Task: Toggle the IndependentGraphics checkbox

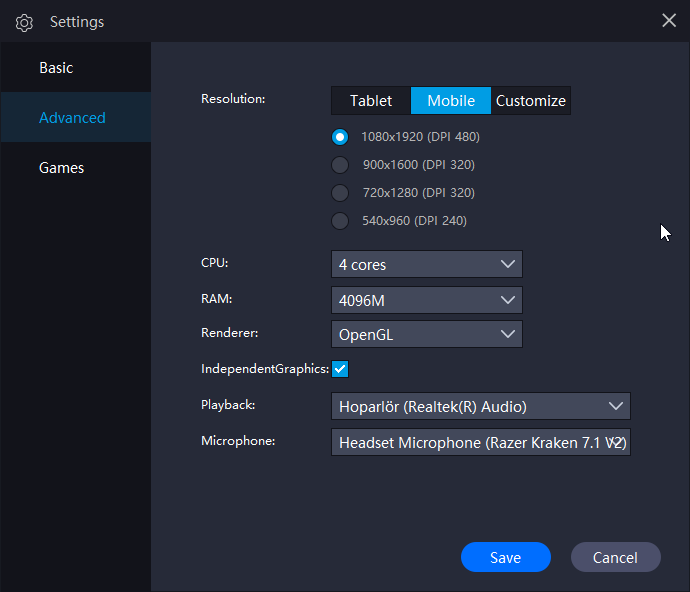Action: (340, 369)
